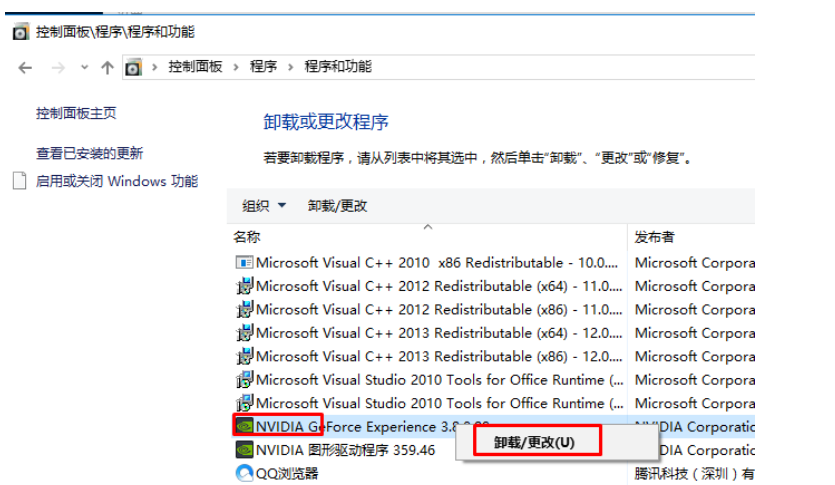Expand chevron between 程序 and 程序和功能
This screenshot has height=485, width=835.
click(x=291, y=67)
